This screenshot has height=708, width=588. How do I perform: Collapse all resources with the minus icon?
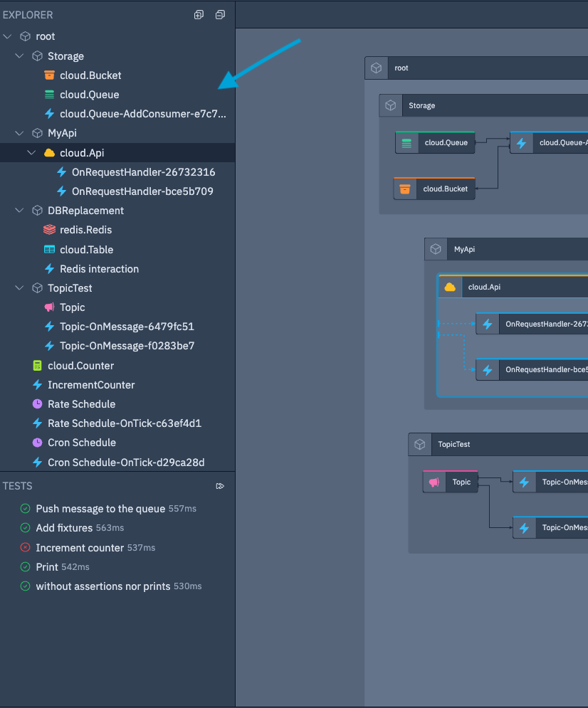coord(219,14)
